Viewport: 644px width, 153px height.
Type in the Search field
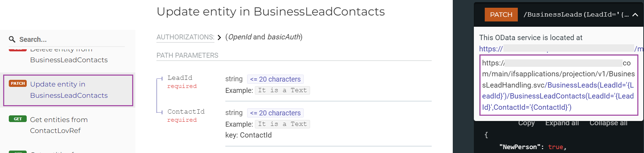coord(70,39)
